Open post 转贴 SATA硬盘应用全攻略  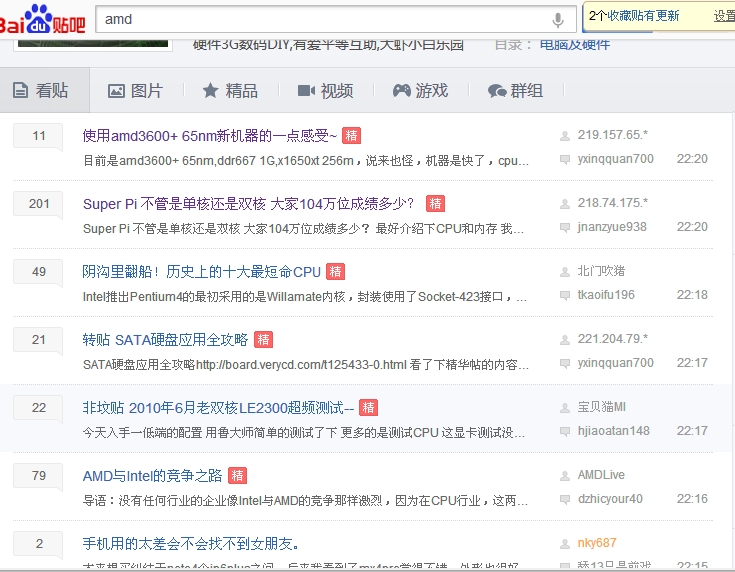pyautogui.click(x=165, y=340)
